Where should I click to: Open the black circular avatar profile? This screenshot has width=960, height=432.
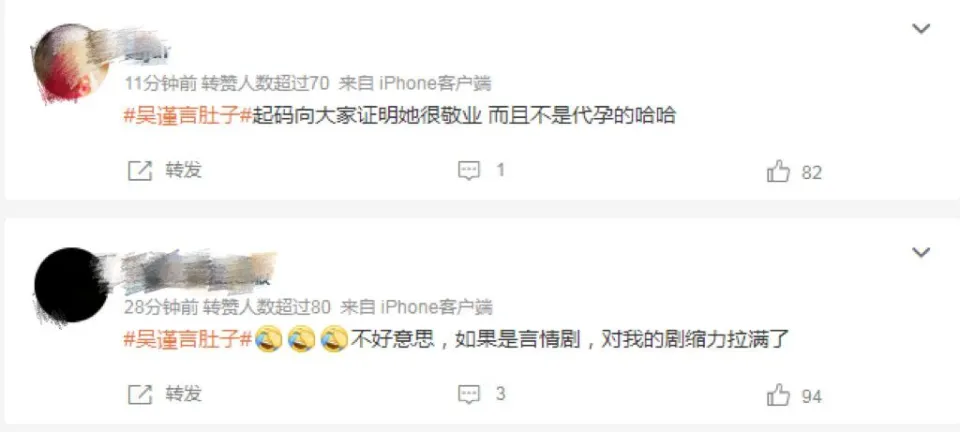click(71, 285)
